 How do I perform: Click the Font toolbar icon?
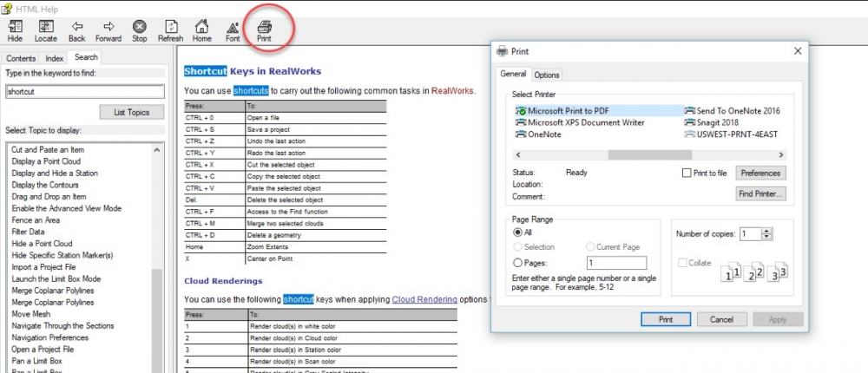pos(233,30)
